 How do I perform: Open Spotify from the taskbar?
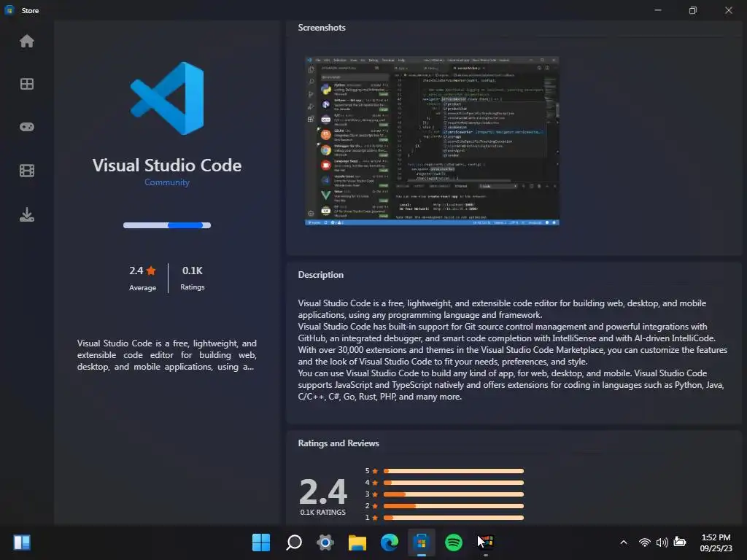tap(454, 542)
